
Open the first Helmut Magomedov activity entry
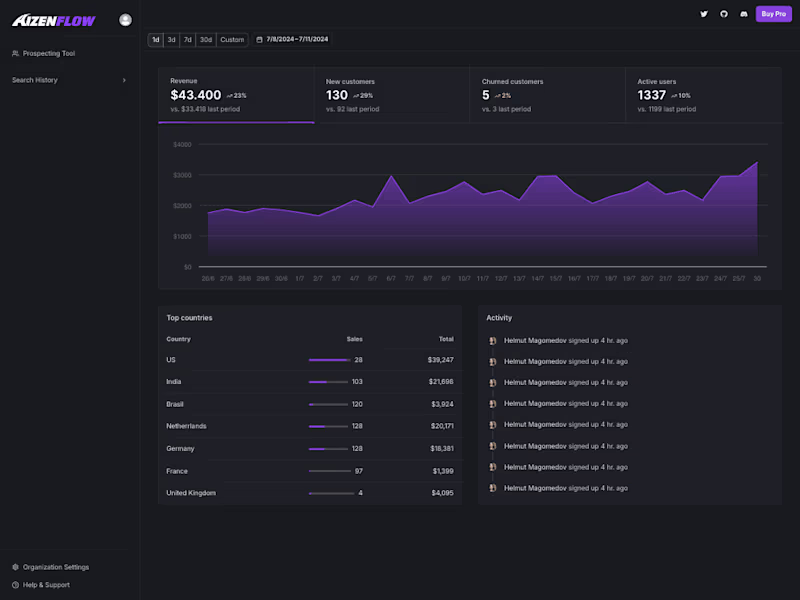[x=560, y=340]
